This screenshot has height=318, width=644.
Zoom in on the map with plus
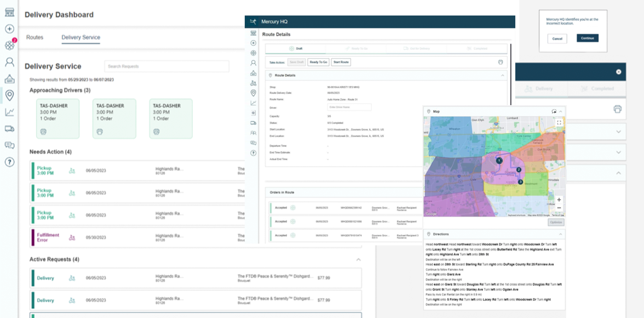click(559, 200)
